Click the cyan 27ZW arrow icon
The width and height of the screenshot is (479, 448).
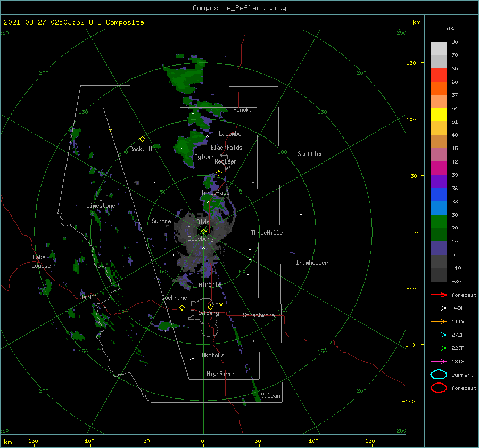pos(439,335)
